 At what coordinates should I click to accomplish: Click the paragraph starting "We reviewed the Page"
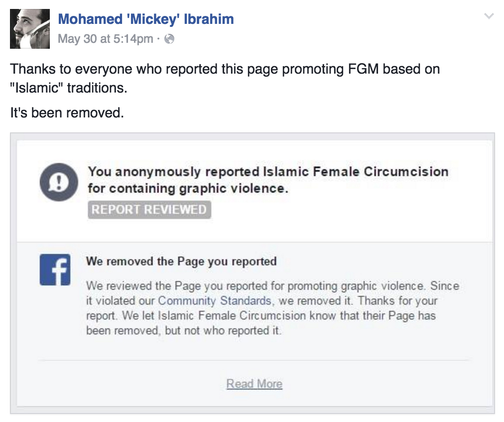tap(272, 308)
